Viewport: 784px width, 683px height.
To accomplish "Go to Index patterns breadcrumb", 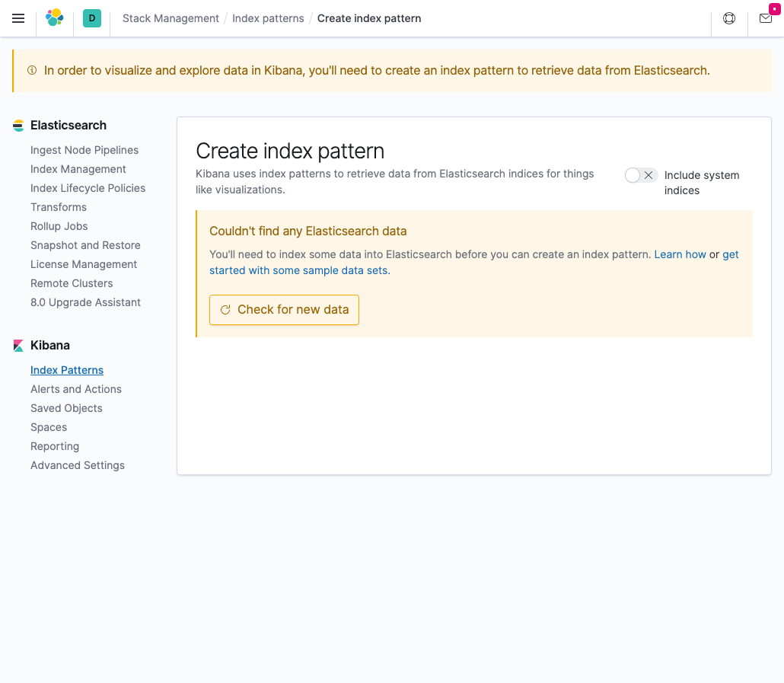I will click(268, 18).
